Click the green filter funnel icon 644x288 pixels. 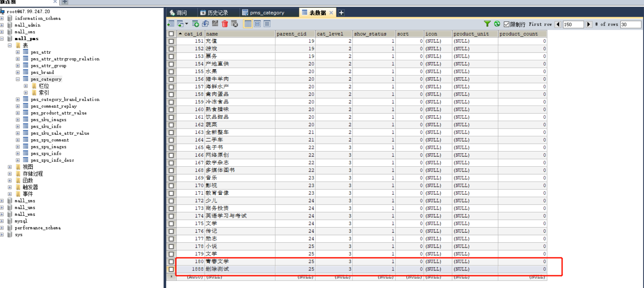487,24
